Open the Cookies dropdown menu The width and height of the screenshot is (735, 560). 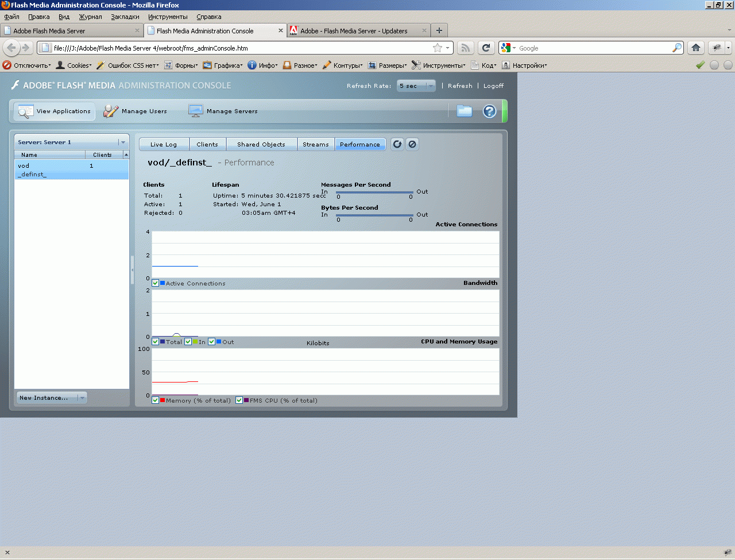pos(73,65)
